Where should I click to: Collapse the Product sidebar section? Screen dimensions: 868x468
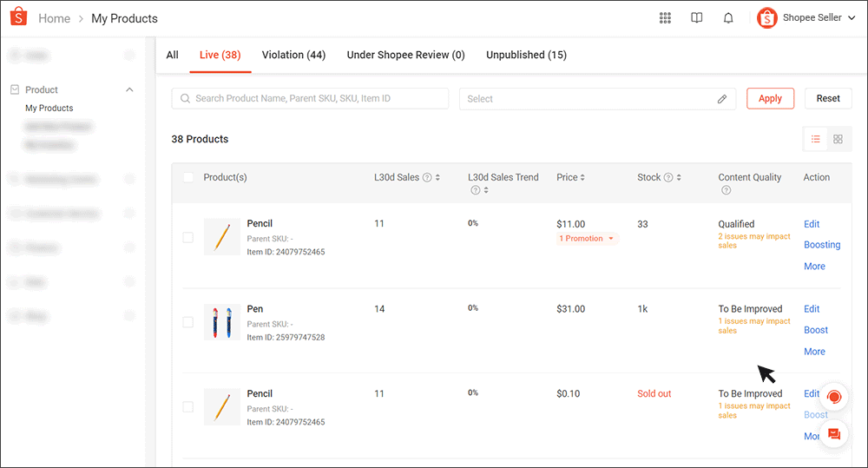pos(129,90)
